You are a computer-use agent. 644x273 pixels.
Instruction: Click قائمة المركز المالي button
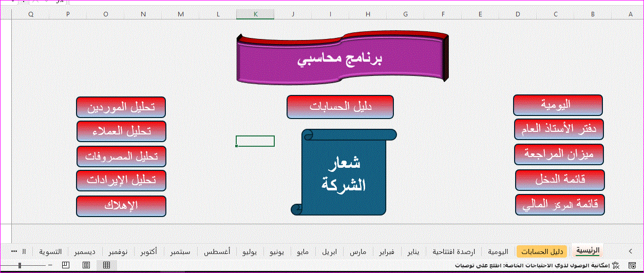pos(560,204)
